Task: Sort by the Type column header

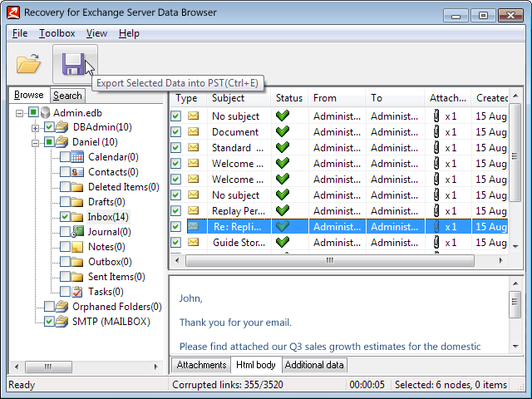Action: 188,98
